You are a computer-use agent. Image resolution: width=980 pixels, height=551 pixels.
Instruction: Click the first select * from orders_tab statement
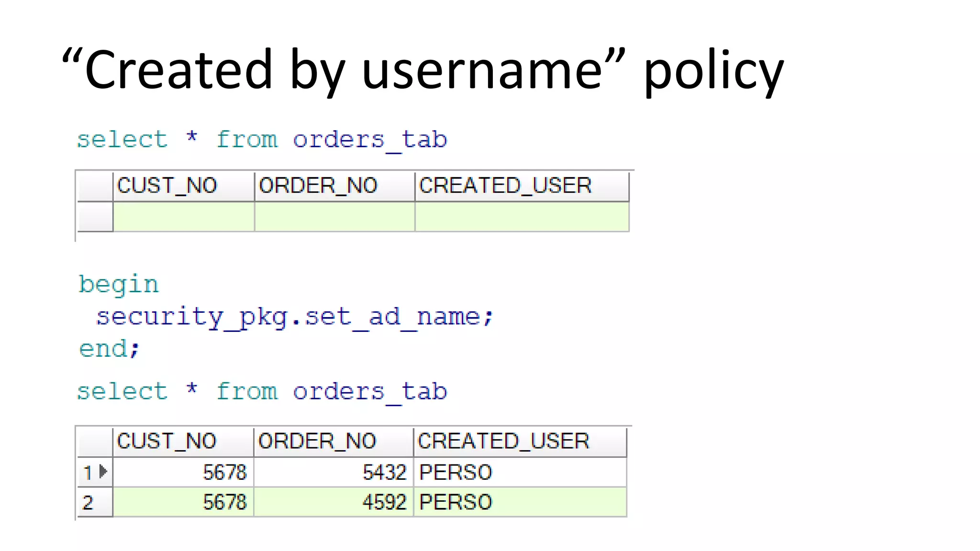click(x=262, y=140)
